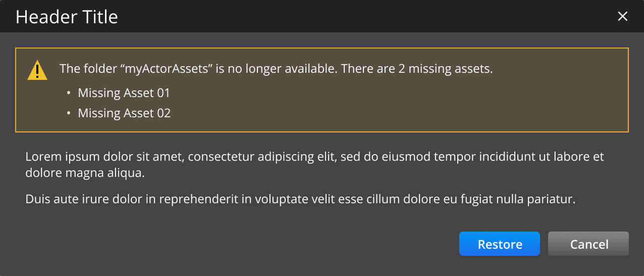This screenshot has height=276, width=644.
Task: Click the empty header bar right of title
Action: pos(353,17)
